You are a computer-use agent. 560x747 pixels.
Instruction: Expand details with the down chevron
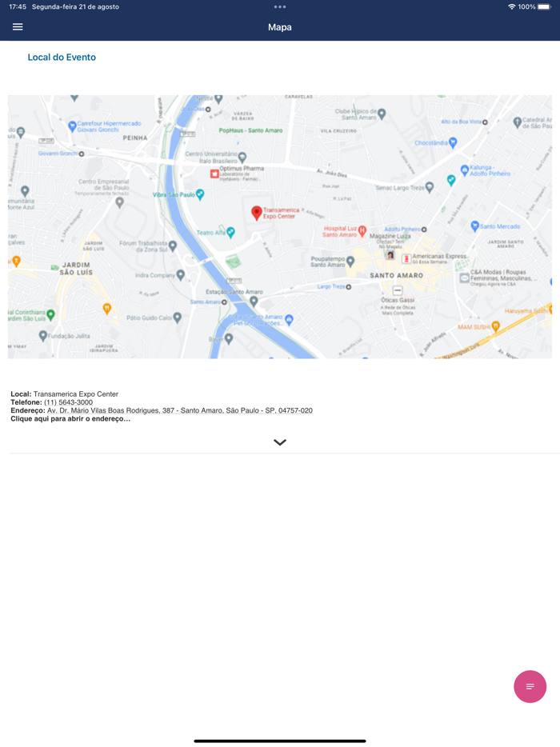[280, 442]
